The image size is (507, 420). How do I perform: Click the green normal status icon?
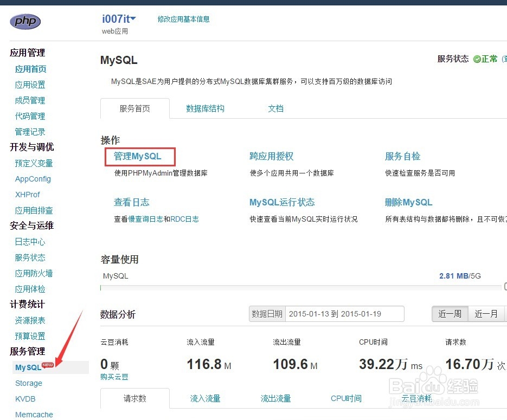coord(477,59)
